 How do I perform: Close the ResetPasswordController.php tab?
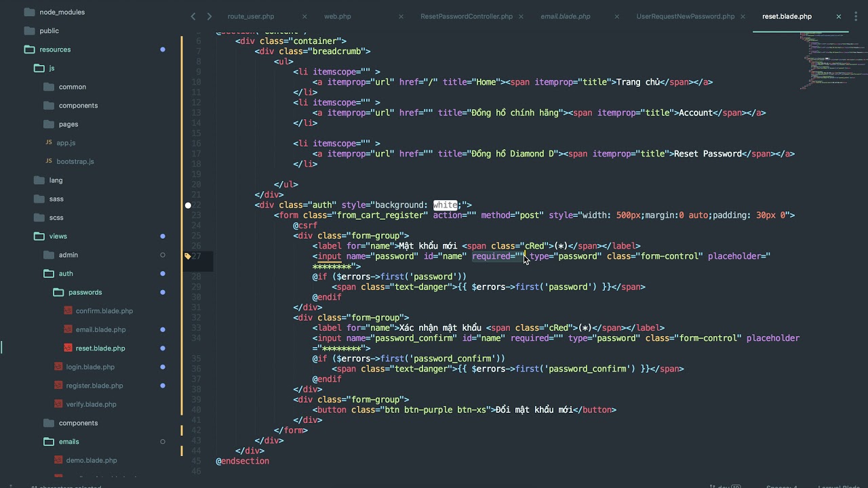pos(521,16)
